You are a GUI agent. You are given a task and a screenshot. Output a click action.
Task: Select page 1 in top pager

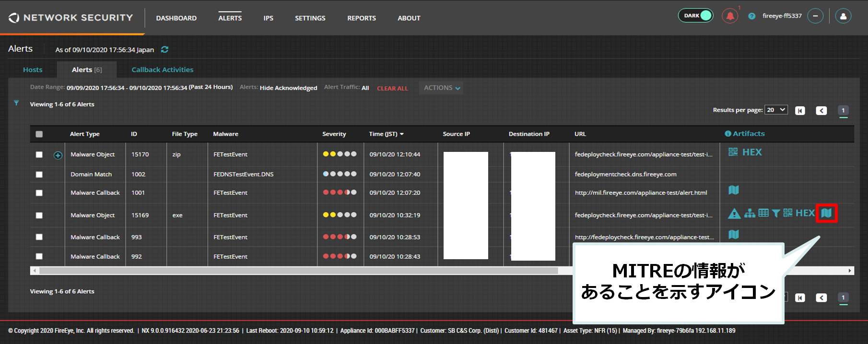pyautogui.click(x=843, y=111)
